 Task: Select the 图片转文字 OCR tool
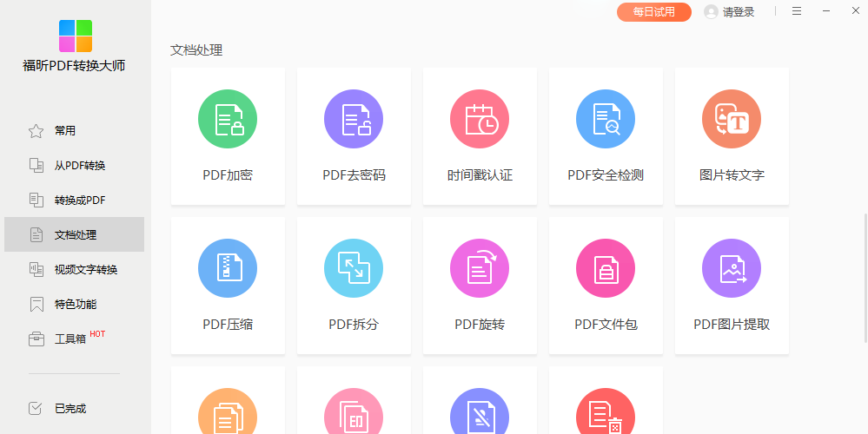(x=732, y=136)
